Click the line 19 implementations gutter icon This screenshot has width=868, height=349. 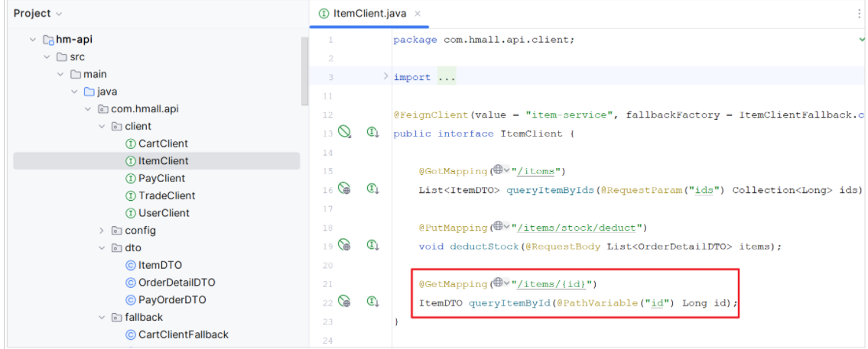(373, 246)
